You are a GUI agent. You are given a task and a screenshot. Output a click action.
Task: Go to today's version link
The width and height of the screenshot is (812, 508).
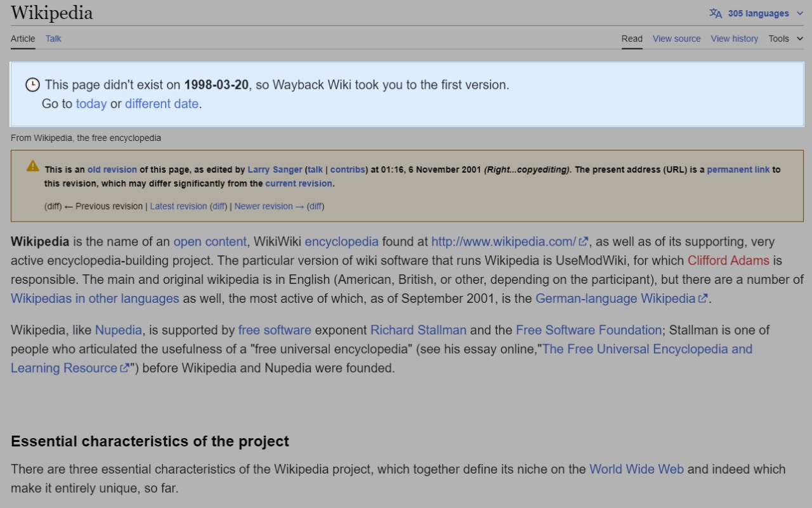(x=91, y=104)
